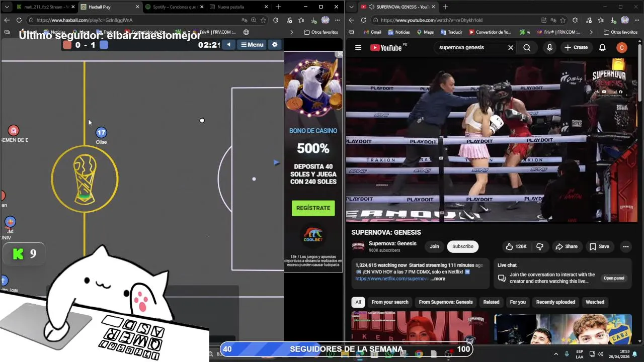Open Maps bookmark in YouTube window

pos(425,32)
